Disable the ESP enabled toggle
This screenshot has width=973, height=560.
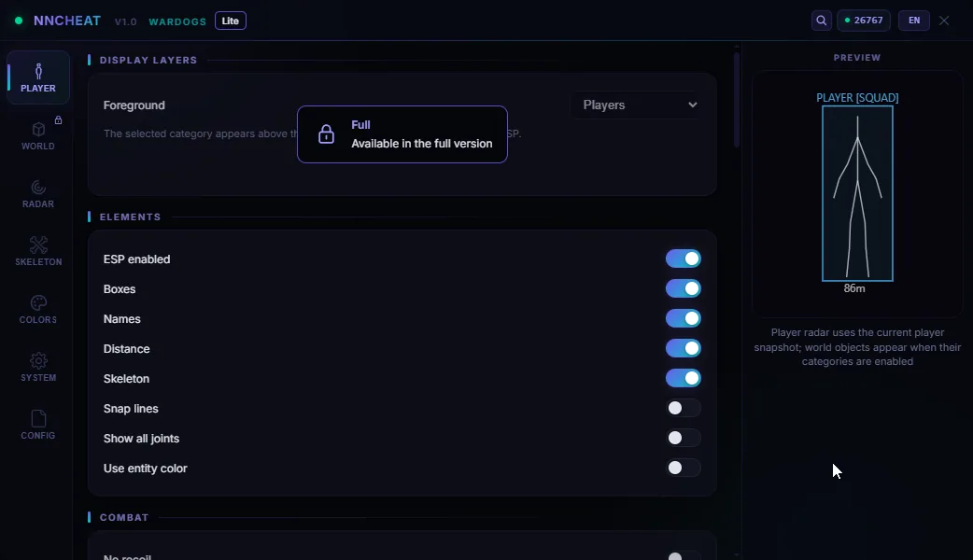tap(684, 259)
